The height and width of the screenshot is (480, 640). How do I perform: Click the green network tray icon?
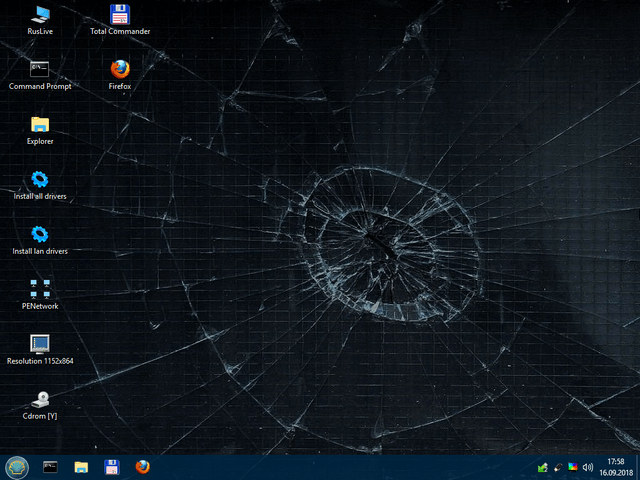(542, 467)
